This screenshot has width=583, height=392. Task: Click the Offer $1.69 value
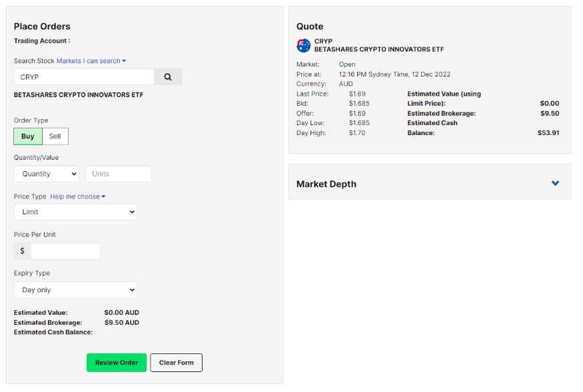pyautogui.click(x=357, y=113)
